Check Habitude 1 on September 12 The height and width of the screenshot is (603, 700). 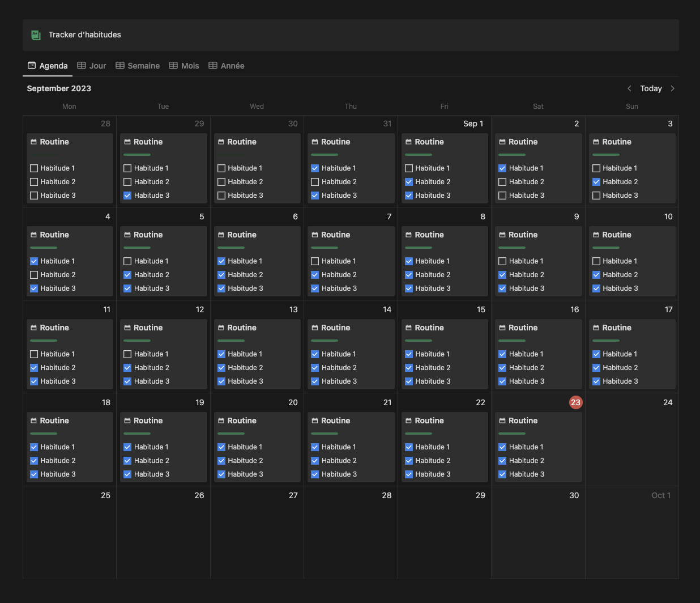(127, 354)
